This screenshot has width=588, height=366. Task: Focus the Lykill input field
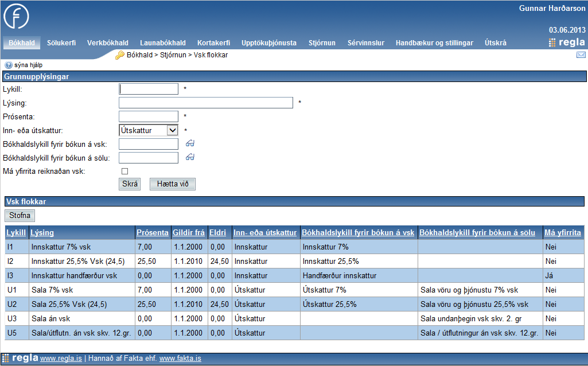149,89
